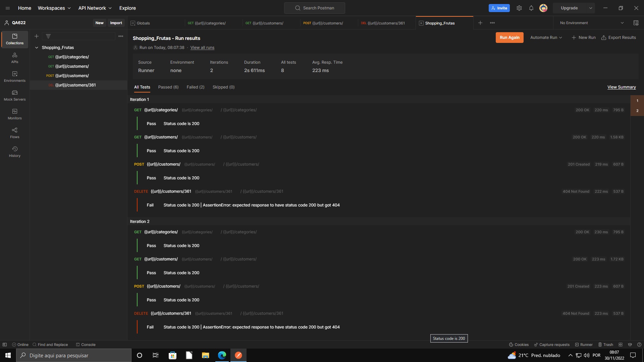Toggle the Online connection status indicator
The image size is (644, 362).
pyautogui.click(x=20, y=345)
